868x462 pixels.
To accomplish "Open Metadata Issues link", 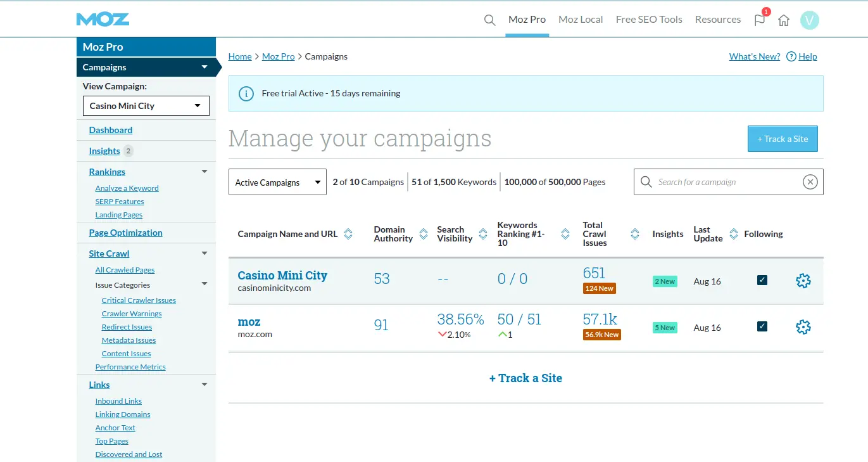I will (x=129, y=340).
